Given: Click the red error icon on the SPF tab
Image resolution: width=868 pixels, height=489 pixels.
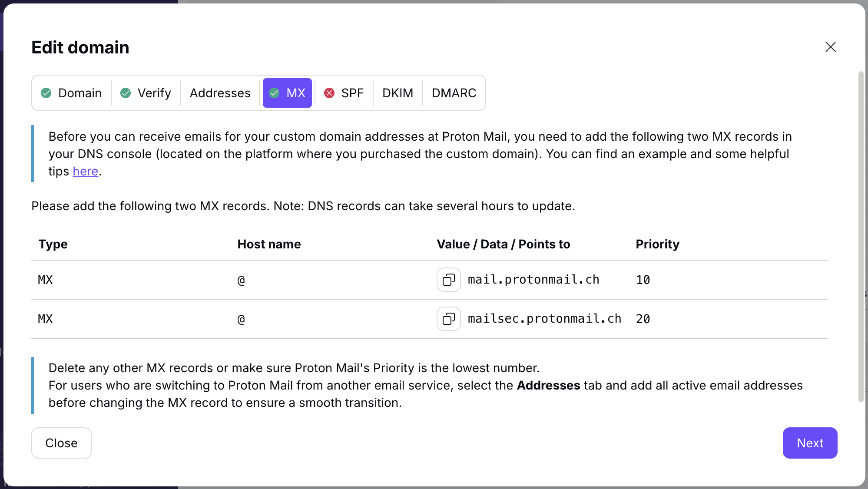Looking at the screenshot, I should (329, 93).
